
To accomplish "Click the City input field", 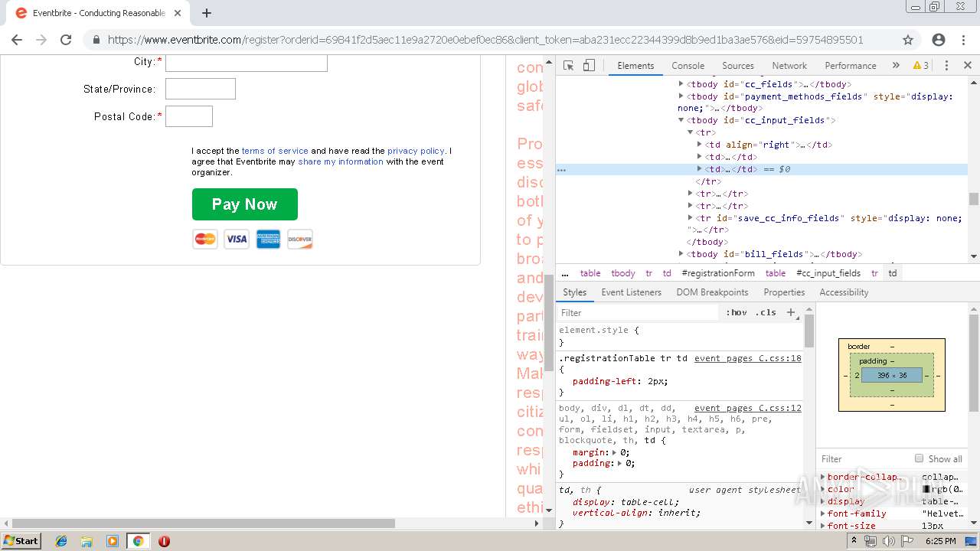I will point(247,63).
